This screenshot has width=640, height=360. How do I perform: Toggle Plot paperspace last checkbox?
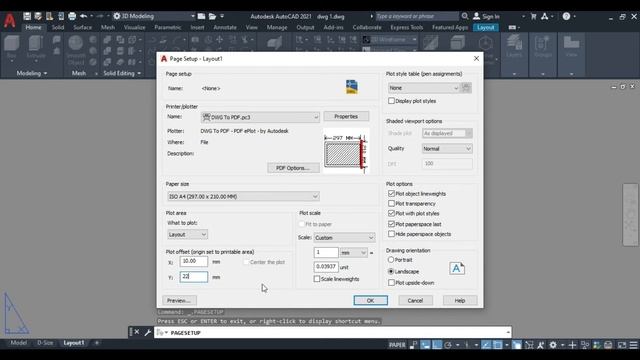[391, 224]
